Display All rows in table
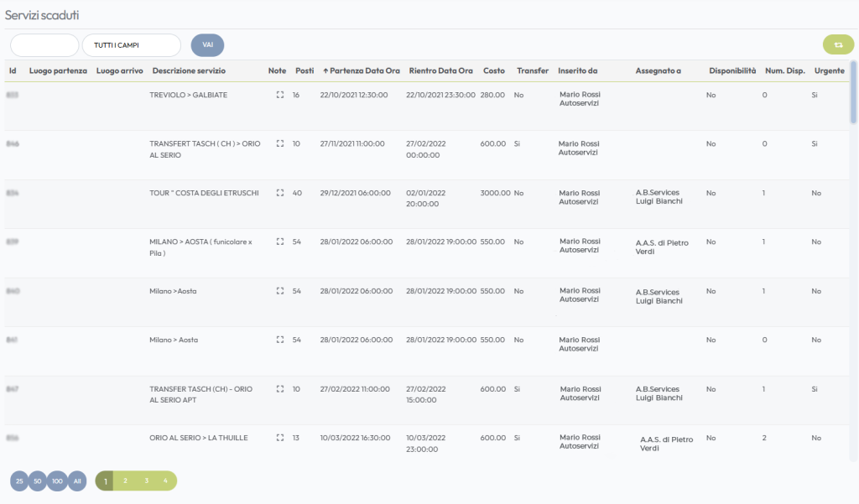Viewport: 859px width, 504px height. coord(77,481)
